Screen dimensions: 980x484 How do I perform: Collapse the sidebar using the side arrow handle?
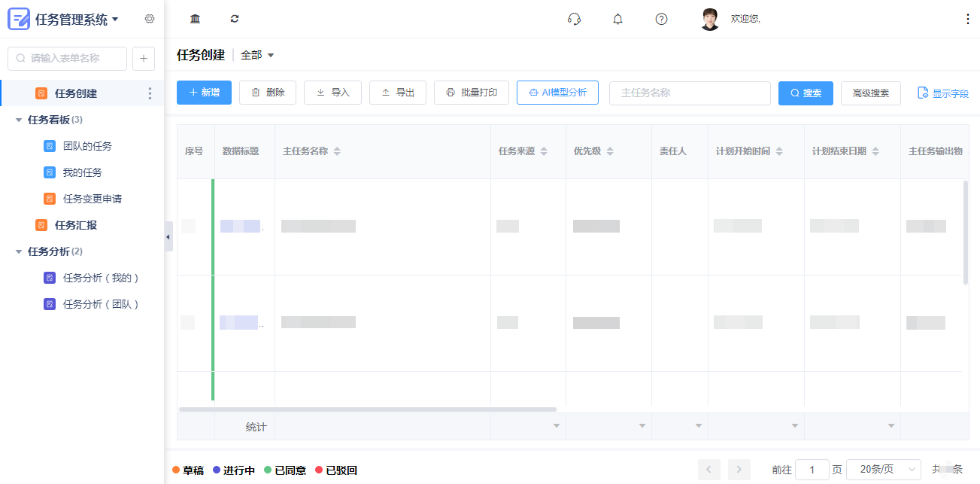[x=168, y=236]
